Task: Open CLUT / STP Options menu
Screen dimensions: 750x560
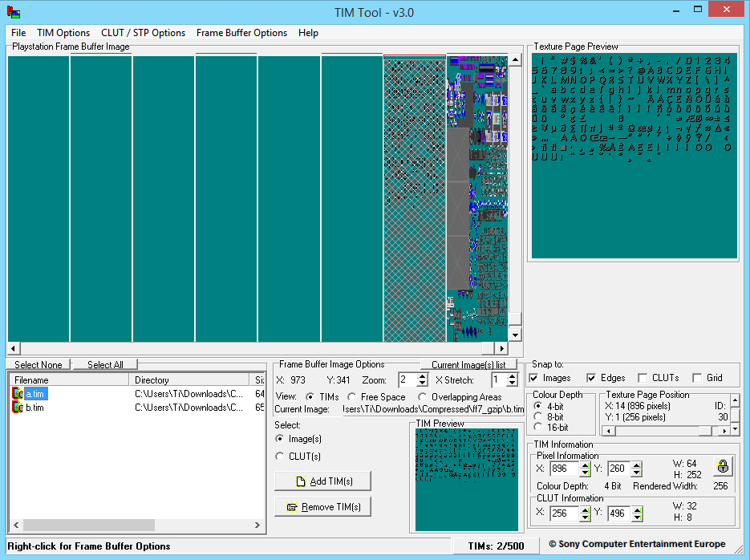Action: (143, 33)
